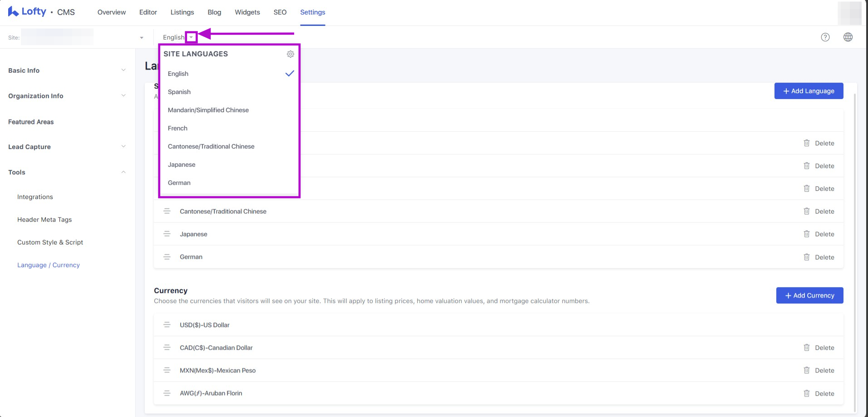Select checked English option in languages list
The image size is (868, 417).
178,74
